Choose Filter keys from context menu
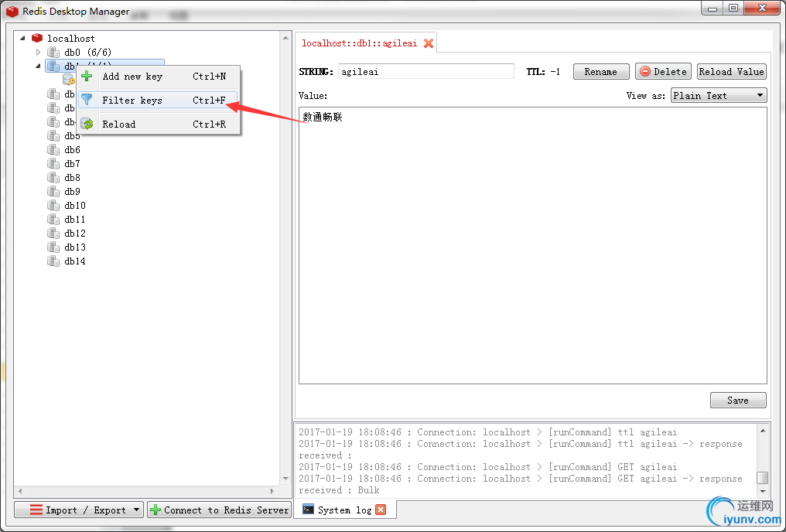 point(159,100)
